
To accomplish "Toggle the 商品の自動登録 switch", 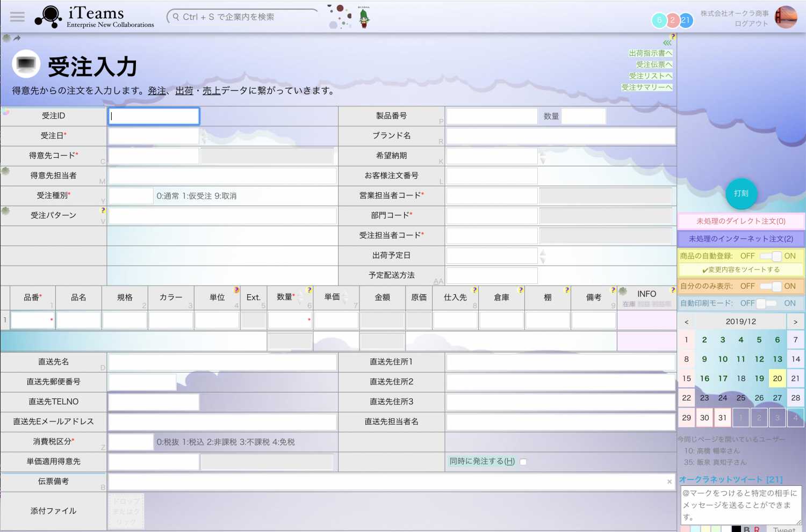I will tap(771, 256).
